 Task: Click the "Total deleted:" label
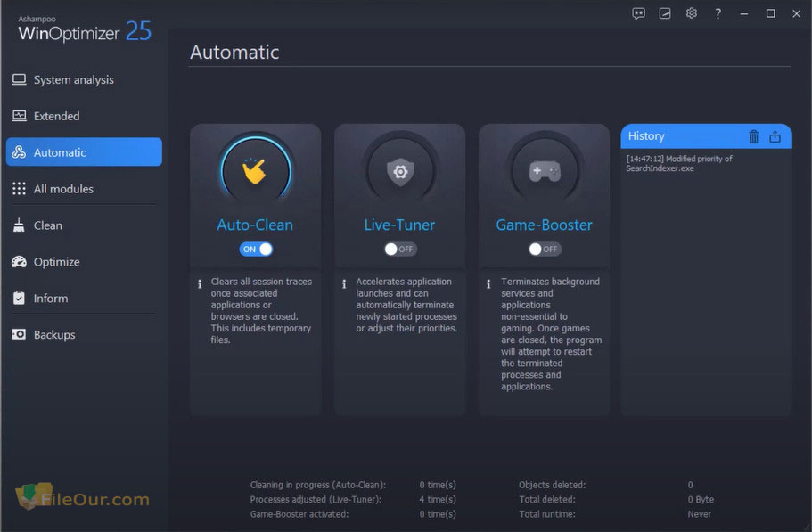(547, 499)
